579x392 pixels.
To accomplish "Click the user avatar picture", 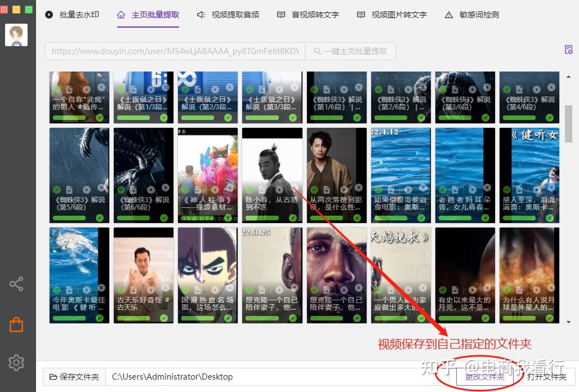I will [16, 35].
